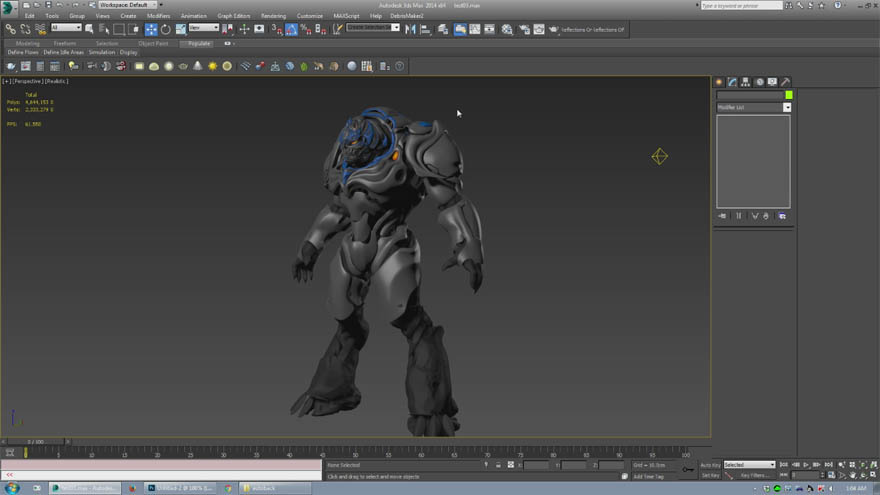Switch to the Hierarchy command panel
880x495 pixels.
coord(745,82)
